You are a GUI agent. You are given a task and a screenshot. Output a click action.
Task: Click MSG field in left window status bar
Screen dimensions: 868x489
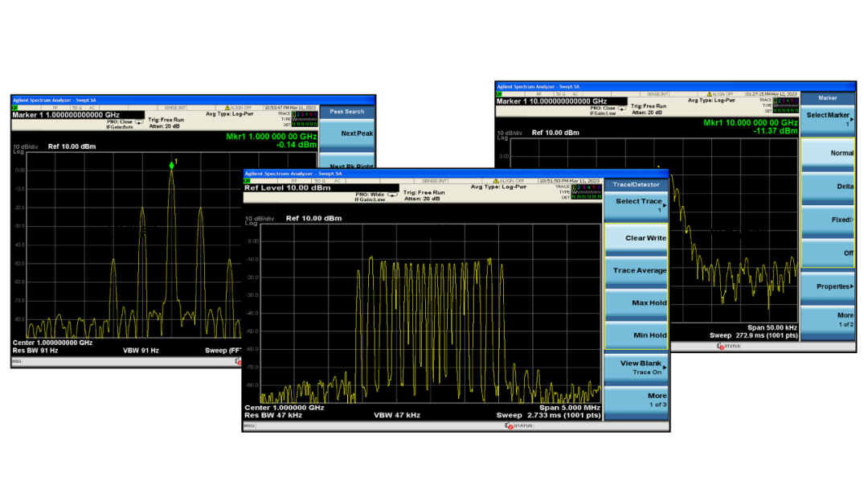coord(17,361)
